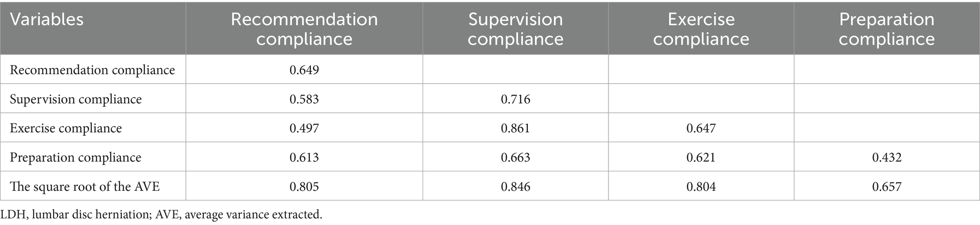Click the Variables column header
This screenshot has width=980, height=225.
46,19
